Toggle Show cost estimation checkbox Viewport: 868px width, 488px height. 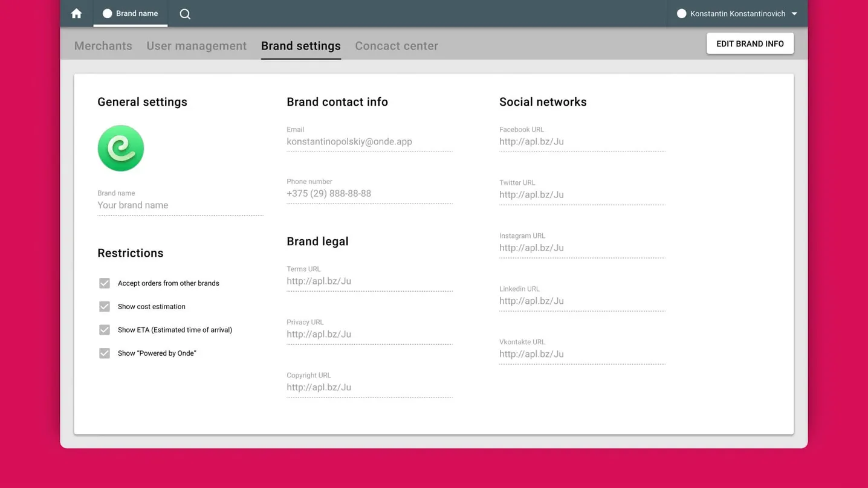click(105, 306)
